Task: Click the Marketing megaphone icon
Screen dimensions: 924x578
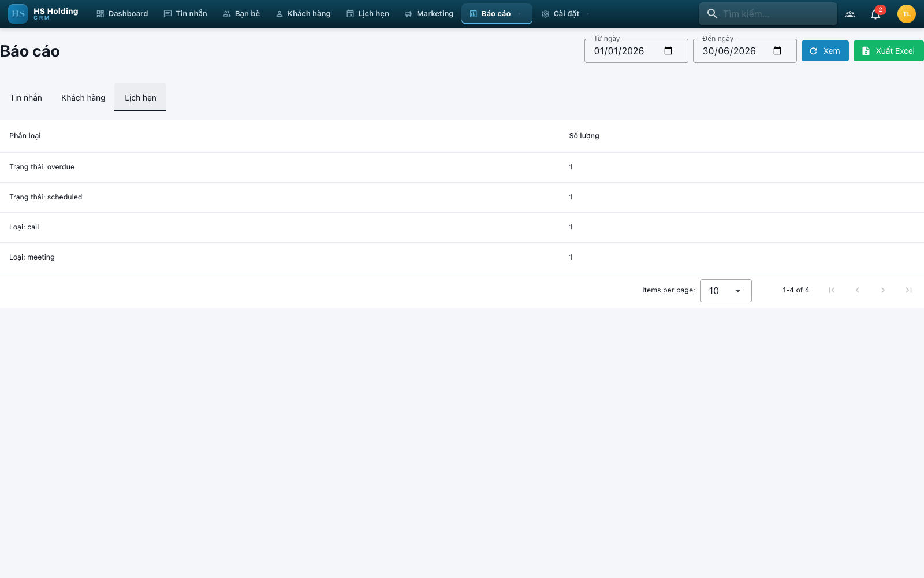Action: tap(408, 14)
